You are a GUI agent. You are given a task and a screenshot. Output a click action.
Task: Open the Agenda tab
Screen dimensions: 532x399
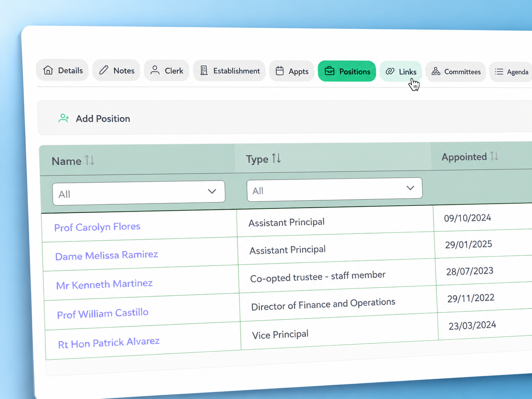pos(511,72)
